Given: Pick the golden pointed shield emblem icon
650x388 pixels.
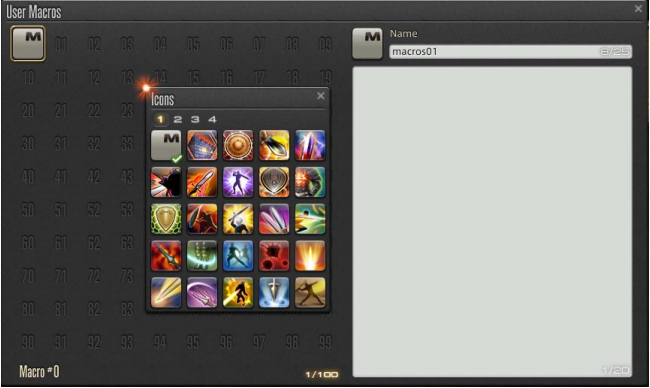Looking at the screenshot, I should click(274, 182).
